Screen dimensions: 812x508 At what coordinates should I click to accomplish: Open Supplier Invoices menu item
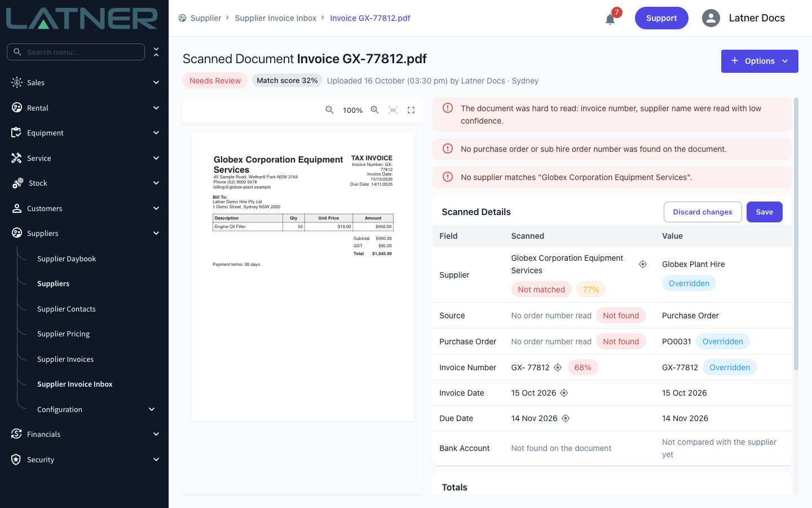tap(65, 359)
